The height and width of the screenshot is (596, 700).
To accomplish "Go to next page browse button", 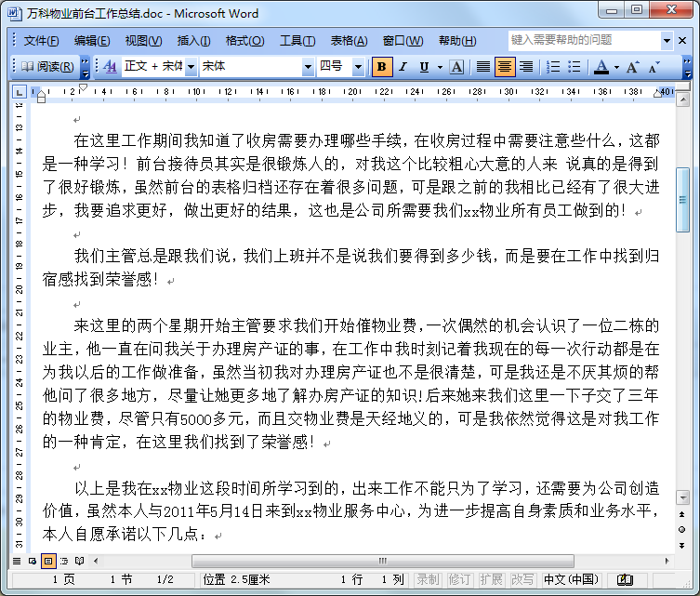I will click(681, 545).
